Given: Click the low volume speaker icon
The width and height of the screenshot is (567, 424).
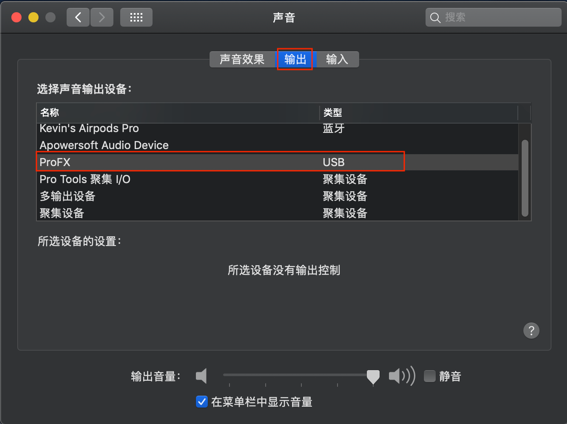Looking at the screenshot, I should click(201, 376).
